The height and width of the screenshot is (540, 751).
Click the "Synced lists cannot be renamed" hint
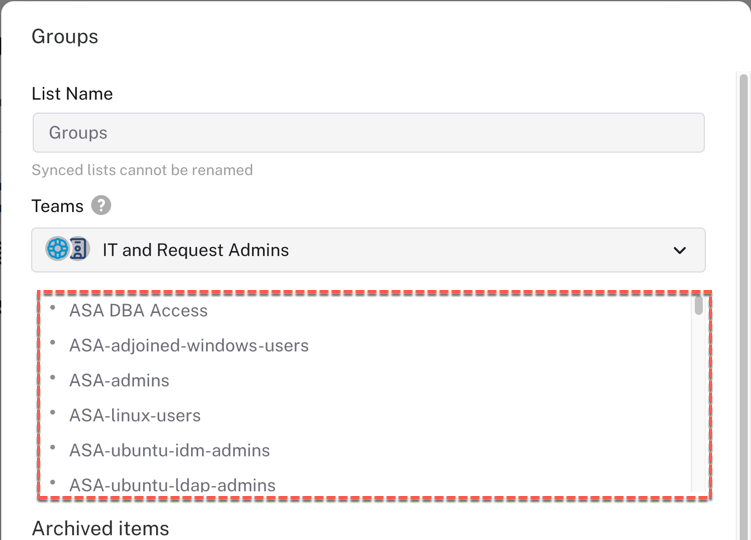[142, 170]
